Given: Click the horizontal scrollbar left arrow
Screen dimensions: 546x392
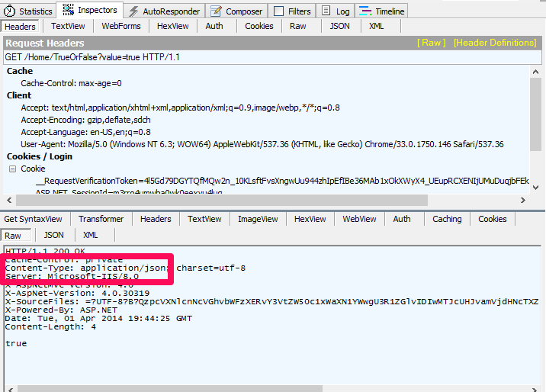Looking at the screenshot, I should (x=7, y=200).
